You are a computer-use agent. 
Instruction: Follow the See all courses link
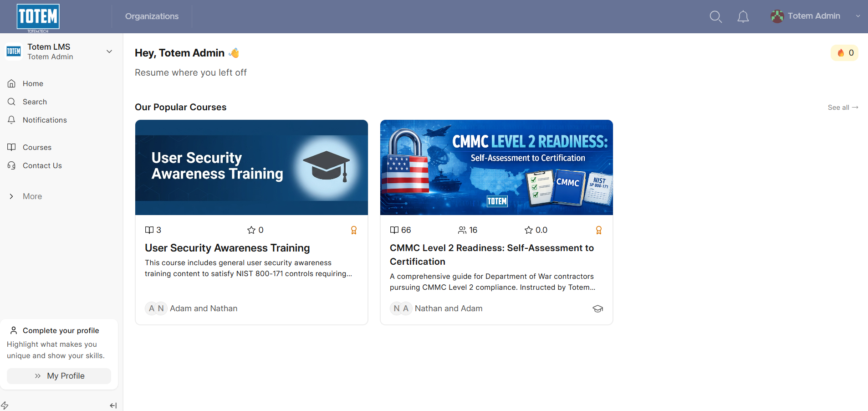(x=843, y=108)
